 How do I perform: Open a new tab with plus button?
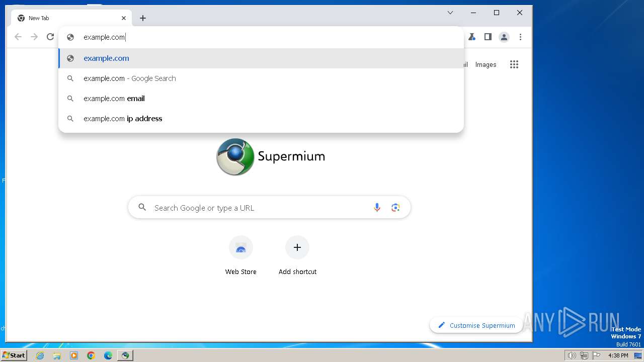143,18
